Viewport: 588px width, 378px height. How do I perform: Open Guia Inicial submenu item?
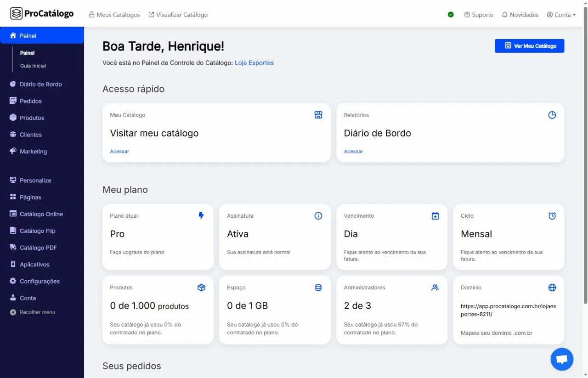tap(33, 66)
